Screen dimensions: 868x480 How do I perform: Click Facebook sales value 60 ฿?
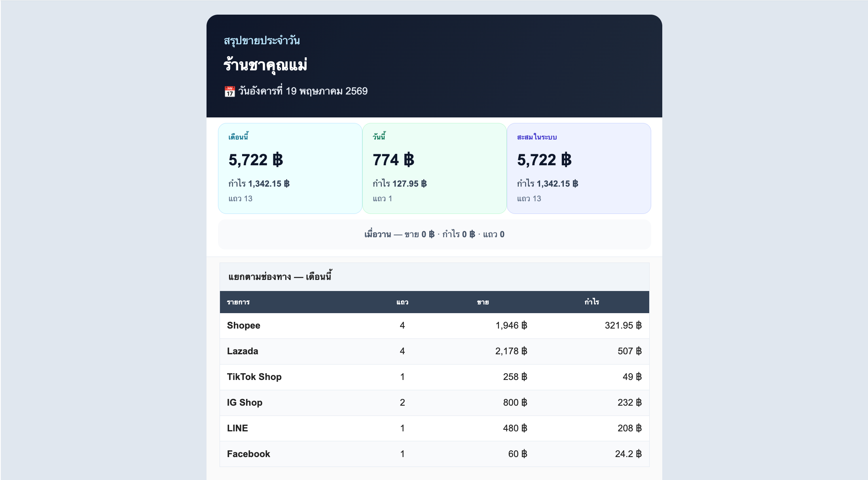[x=517, y=454]
